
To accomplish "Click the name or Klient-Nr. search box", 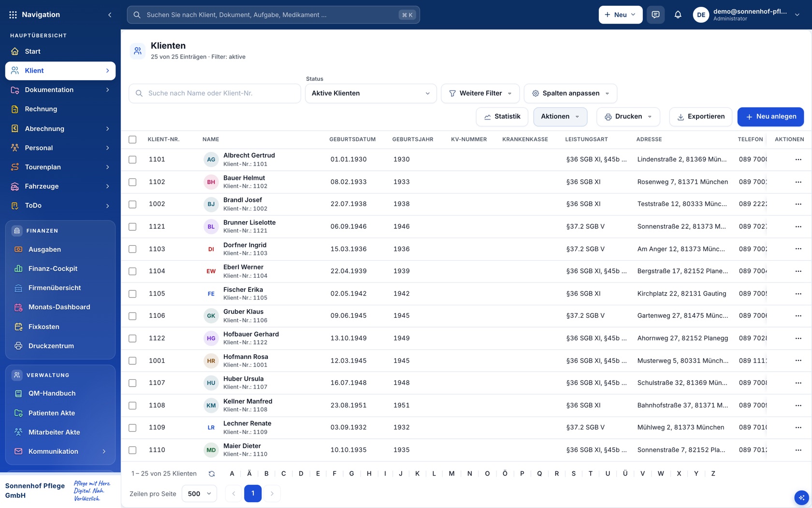I will (x=215, y=93).
